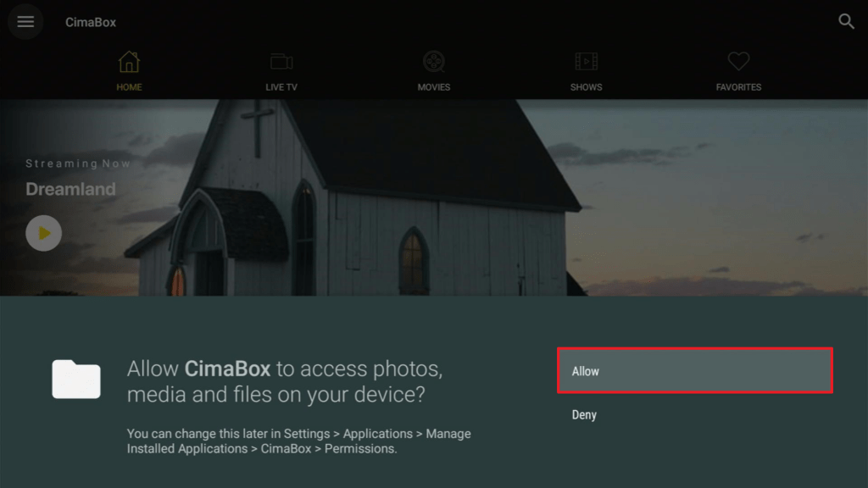Click the CimaBox app title
The image size is (868, 488).
tap(91, 22)
